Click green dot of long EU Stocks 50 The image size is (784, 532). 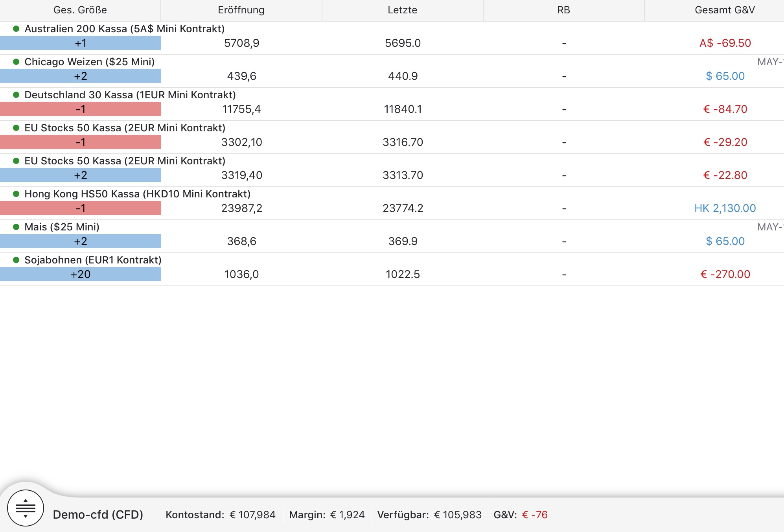(x=16, y=161)
